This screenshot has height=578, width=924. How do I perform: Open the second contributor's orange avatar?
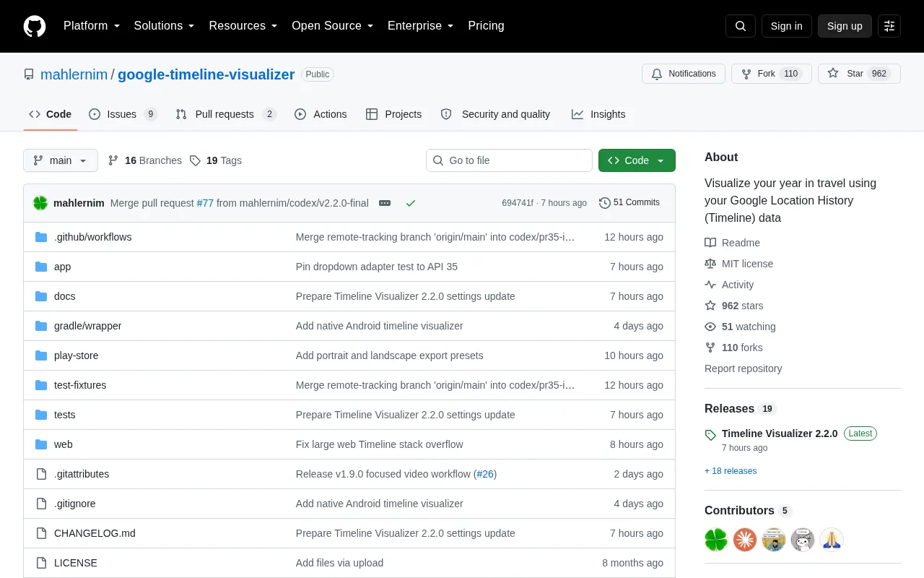[x=745, y=540]
